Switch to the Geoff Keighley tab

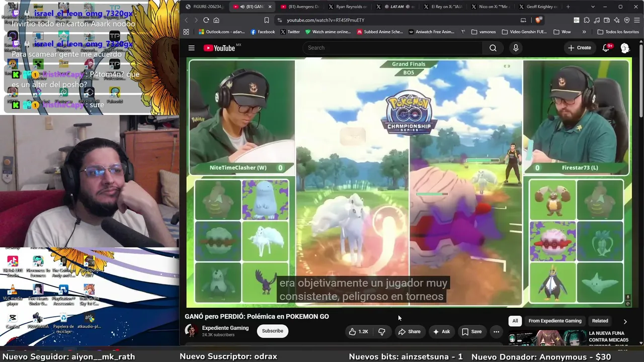pyautogui.click(x=537, y=7)
